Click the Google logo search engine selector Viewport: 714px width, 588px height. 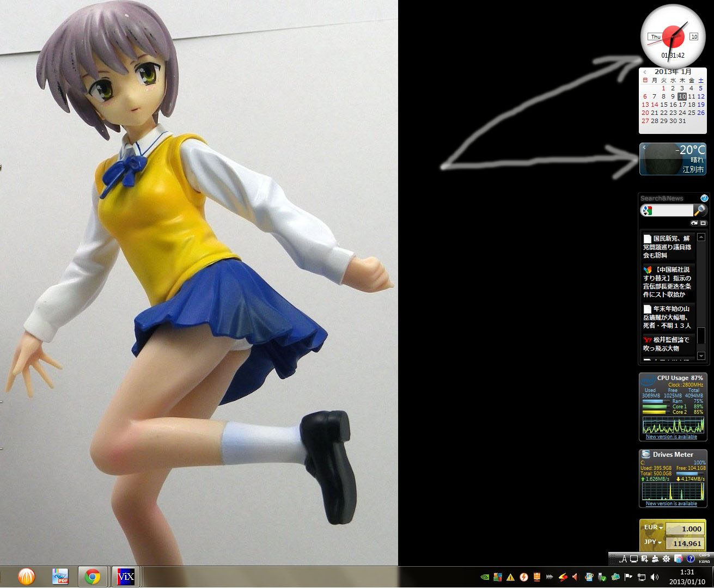click(647, 211)
